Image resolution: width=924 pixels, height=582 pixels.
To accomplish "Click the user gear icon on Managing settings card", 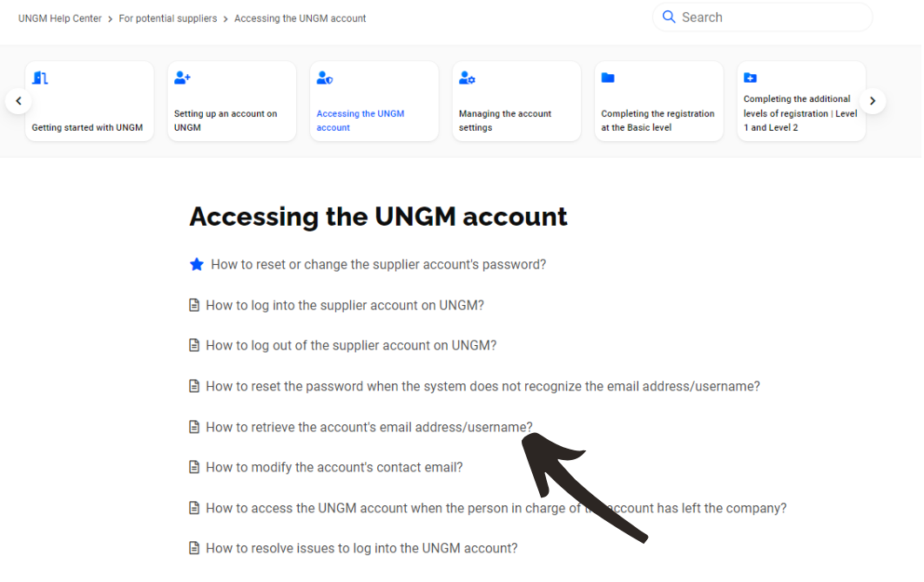I will (467, 78).
